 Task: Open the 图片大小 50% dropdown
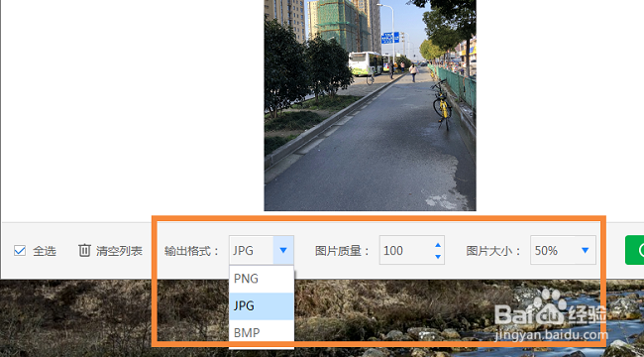pos(563,250)
